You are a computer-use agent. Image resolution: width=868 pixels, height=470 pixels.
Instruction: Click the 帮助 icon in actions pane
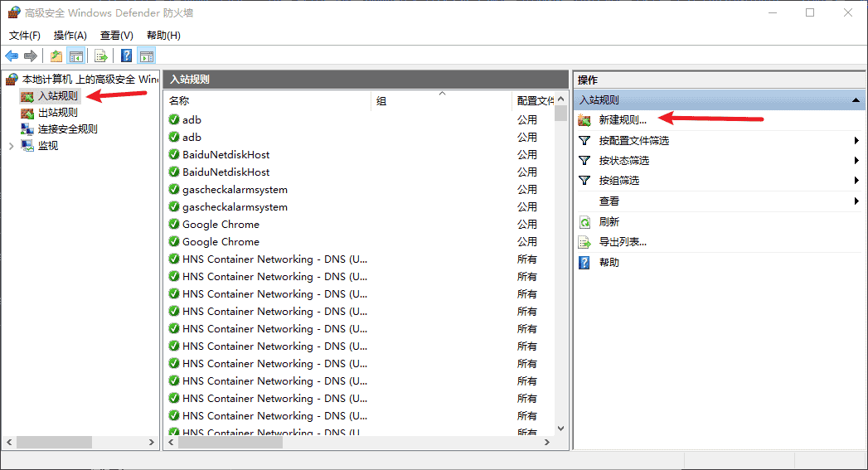(584, 263)
